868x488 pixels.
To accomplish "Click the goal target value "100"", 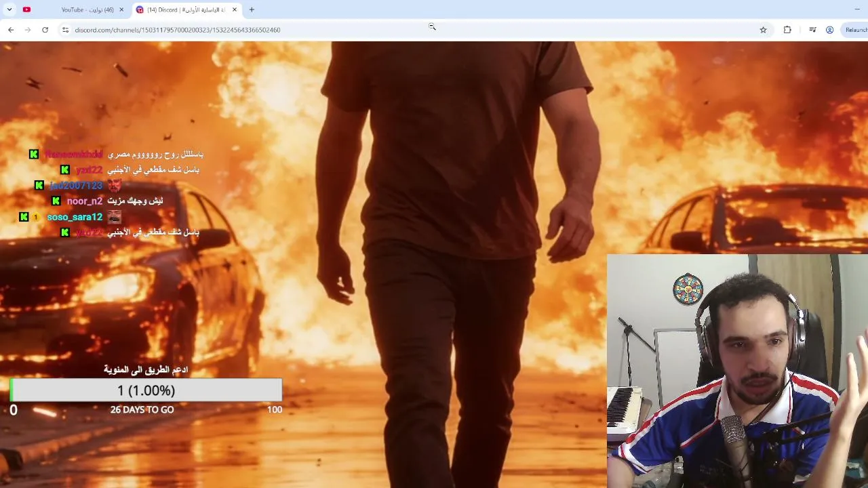I will point(275,409).
